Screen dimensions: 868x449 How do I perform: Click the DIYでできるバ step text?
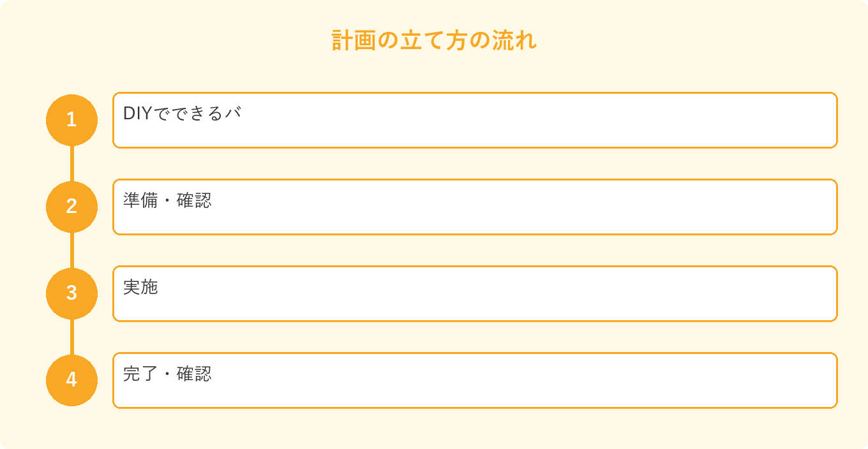click(182, 114)
